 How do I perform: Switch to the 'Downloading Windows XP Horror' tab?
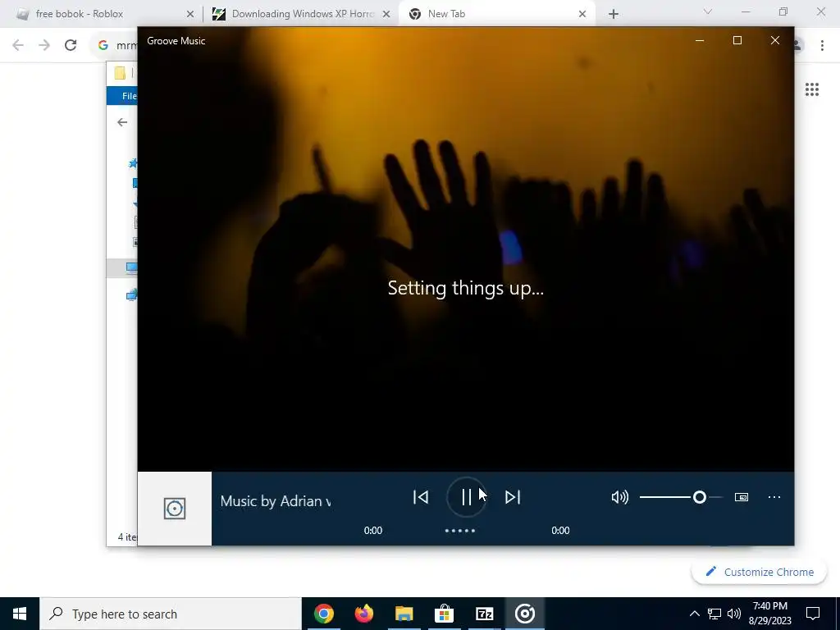(303, 14)
